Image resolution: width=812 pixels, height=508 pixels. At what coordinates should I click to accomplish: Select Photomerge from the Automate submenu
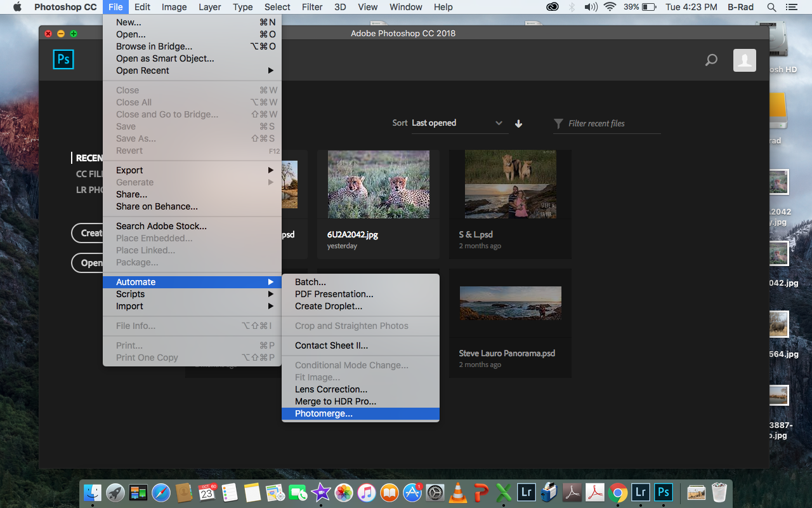(360, 413)
